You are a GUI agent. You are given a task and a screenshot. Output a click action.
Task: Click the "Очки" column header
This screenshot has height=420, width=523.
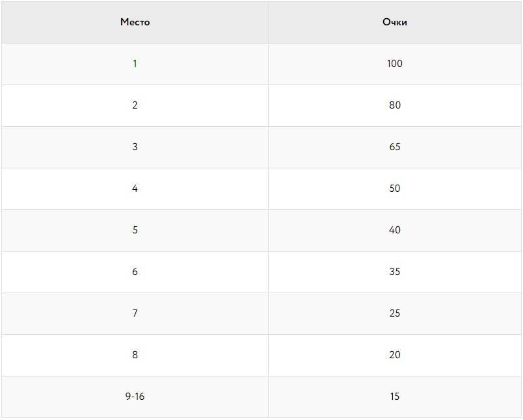point(395,22)
